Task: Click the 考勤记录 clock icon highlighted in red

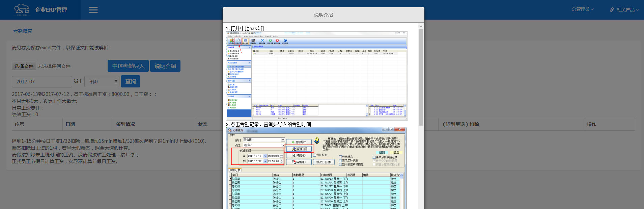Action: point(238,41)
